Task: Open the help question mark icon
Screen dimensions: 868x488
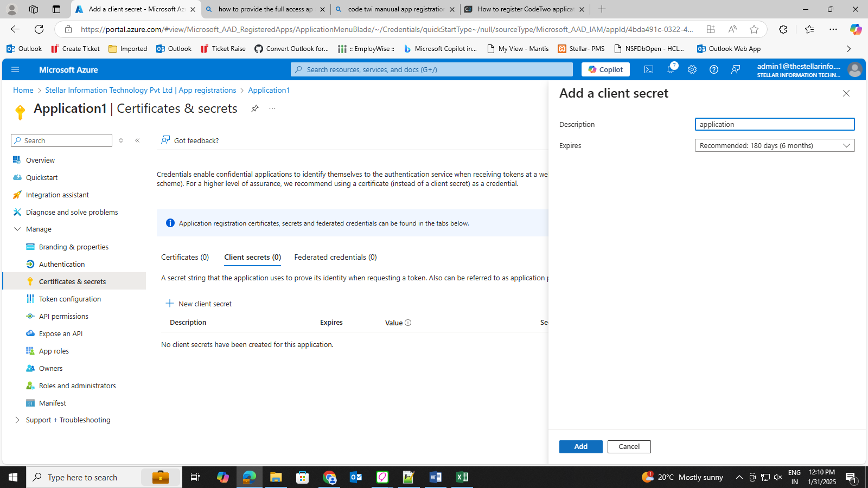Action: pos(714,69)
